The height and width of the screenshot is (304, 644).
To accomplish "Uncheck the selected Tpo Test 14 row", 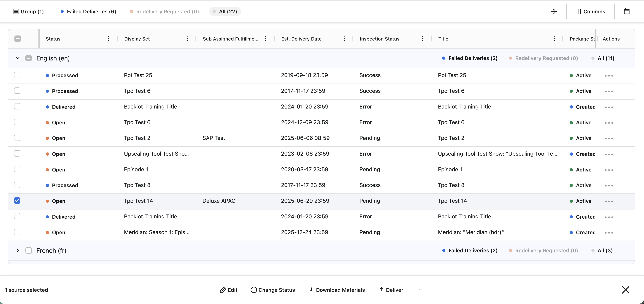I will 17,201.
